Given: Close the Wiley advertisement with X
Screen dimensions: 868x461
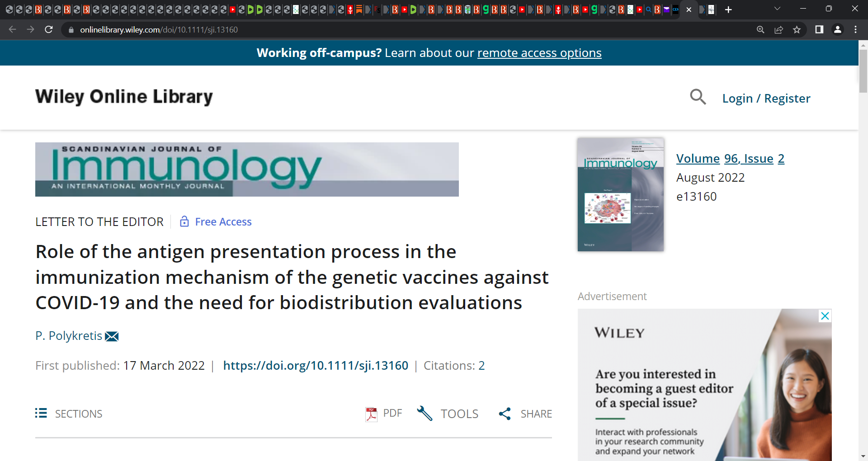Looking at the screenshot, I should tap(825, 316).
